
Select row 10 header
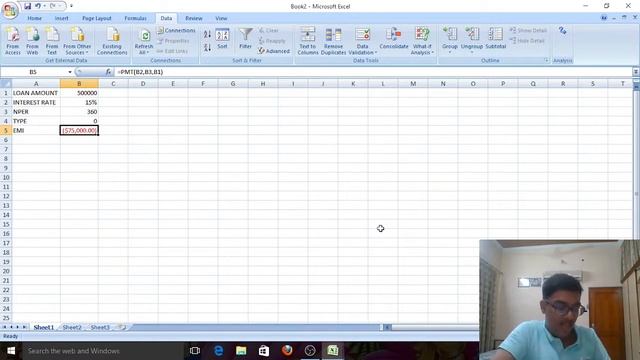6,178
